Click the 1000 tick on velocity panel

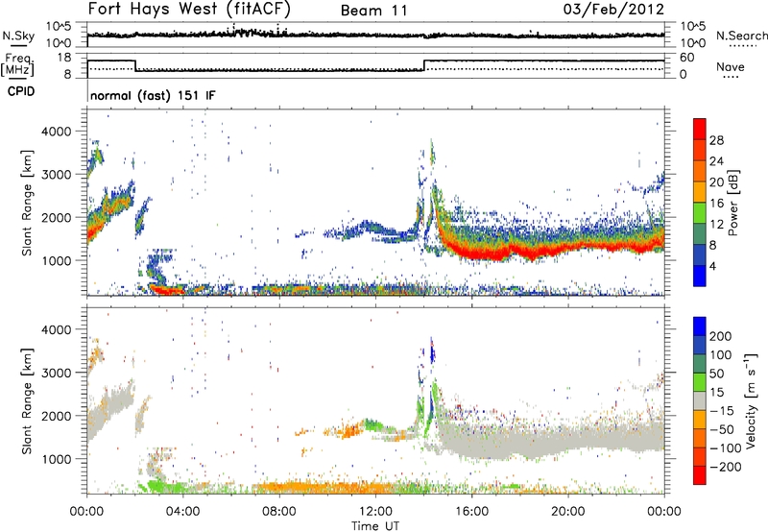click(x=57, y=459)
